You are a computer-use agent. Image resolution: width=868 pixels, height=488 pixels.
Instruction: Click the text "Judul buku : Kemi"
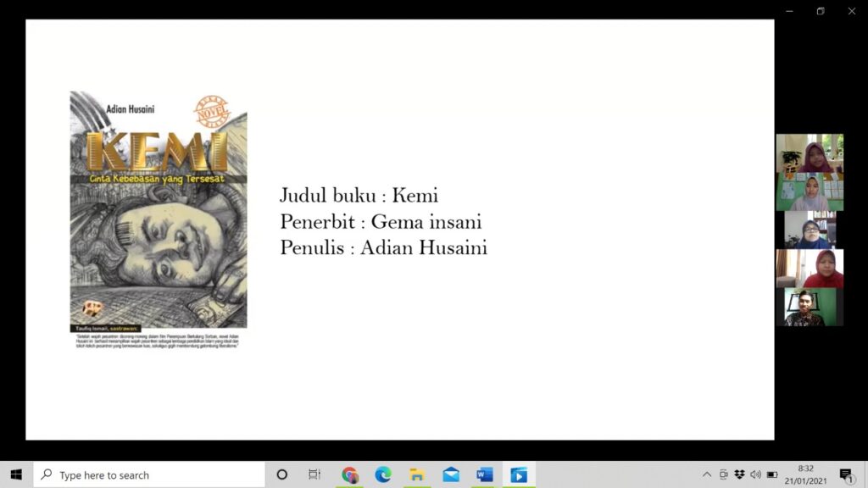tap(359, 196)
